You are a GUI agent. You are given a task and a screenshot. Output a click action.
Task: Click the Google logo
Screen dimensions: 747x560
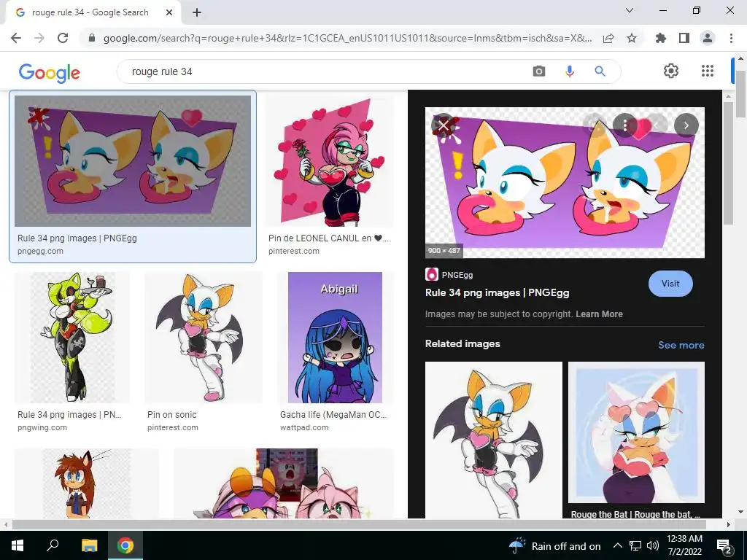pyautogui.click(x=50, y=73)
